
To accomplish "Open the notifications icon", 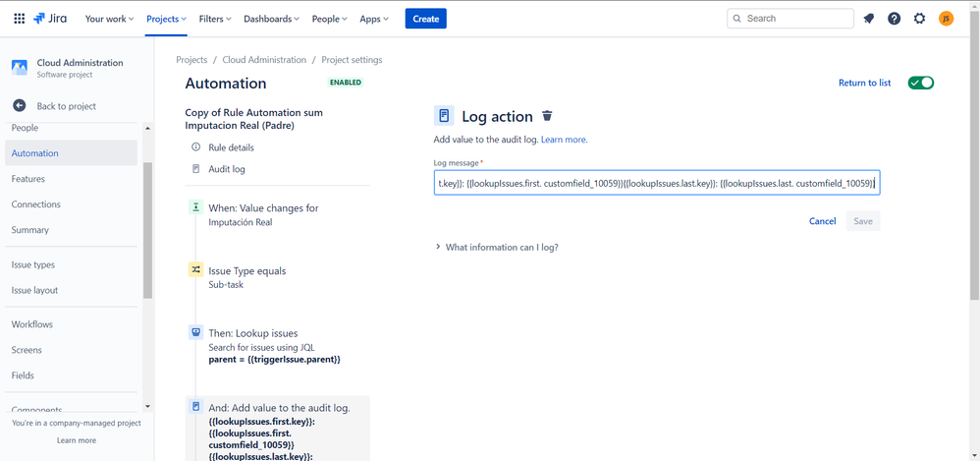I will 869,19.
